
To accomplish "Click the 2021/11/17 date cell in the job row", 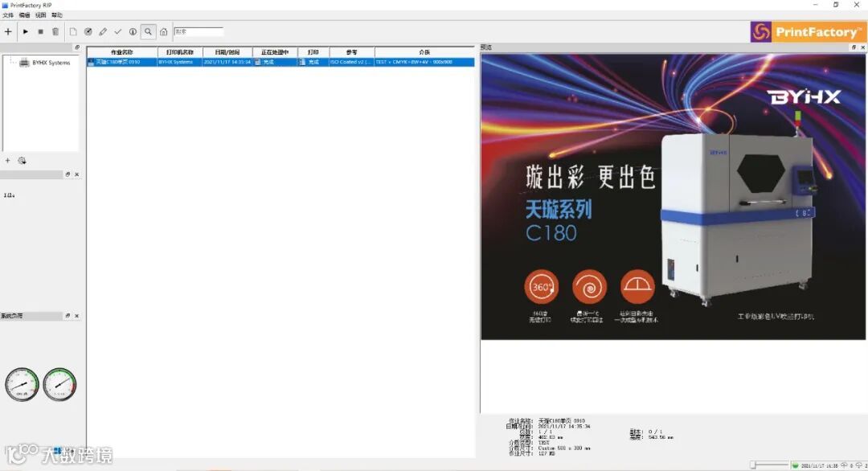I will coord(227,62).
